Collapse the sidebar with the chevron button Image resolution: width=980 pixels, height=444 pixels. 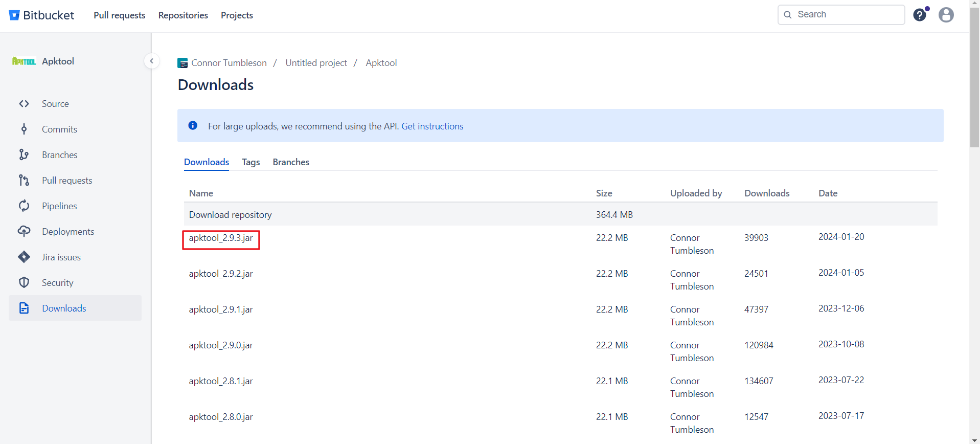[151, 61]
